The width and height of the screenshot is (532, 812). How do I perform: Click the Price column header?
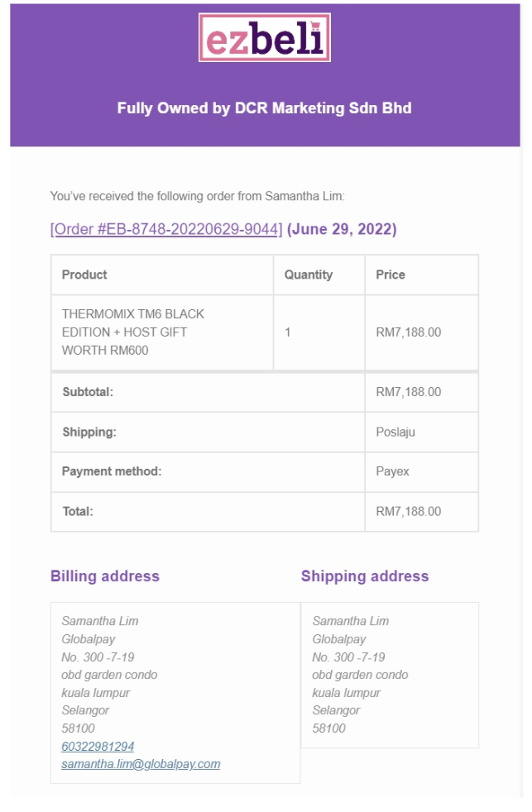pyautogui.click(x=391, y=275)
